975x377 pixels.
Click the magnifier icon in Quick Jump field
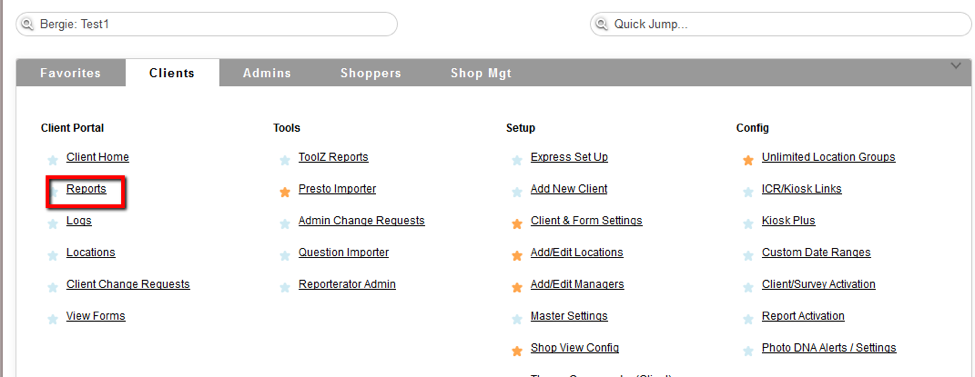pyautogui.click(x=601, y=24)
